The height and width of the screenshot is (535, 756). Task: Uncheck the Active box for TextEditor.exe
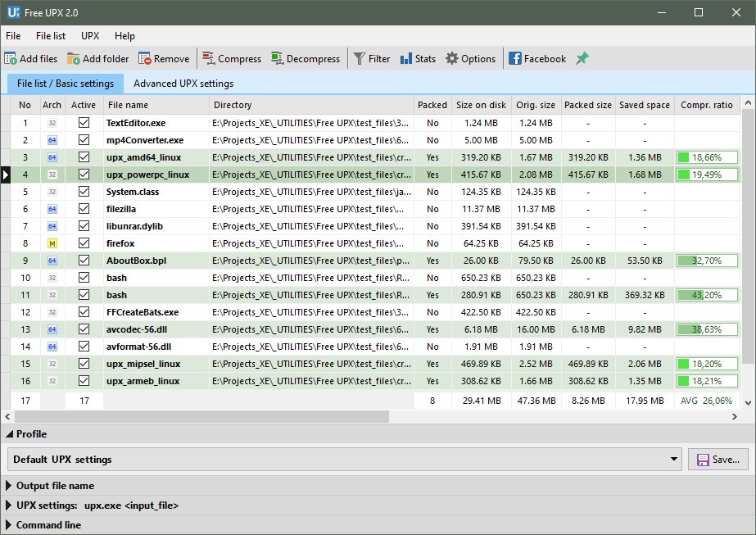tap(84, 123)
